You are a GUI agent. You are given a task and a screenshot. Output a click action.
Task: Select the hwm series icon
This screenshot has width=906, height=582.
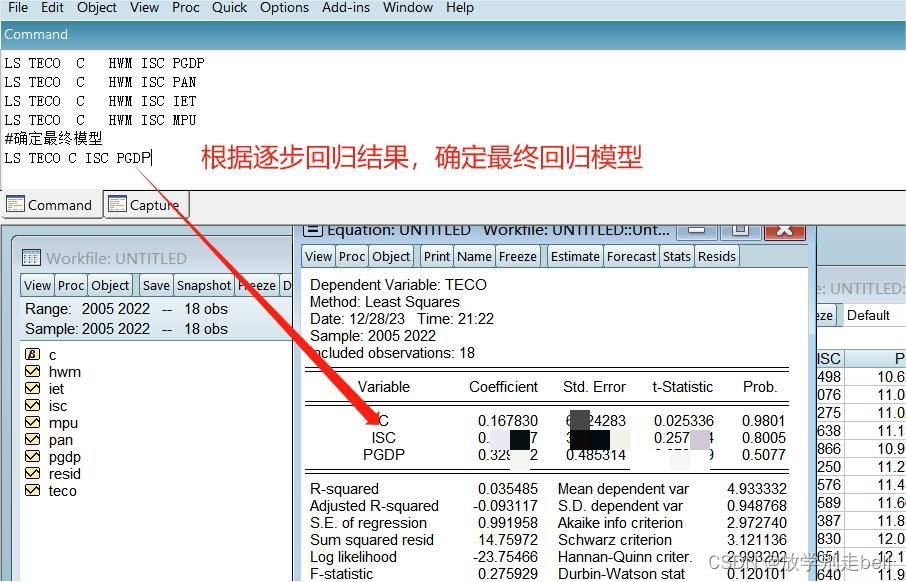[32, 371]
